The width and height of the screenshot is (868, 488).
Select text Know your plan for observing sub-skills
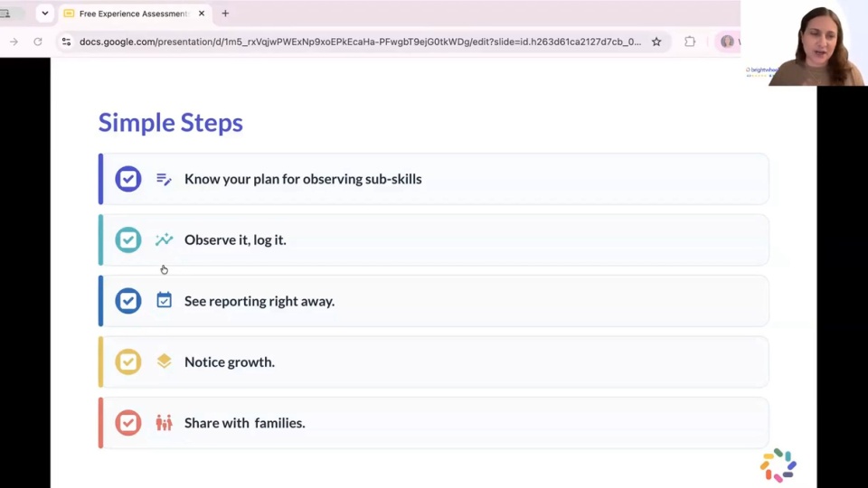point(303,179)
